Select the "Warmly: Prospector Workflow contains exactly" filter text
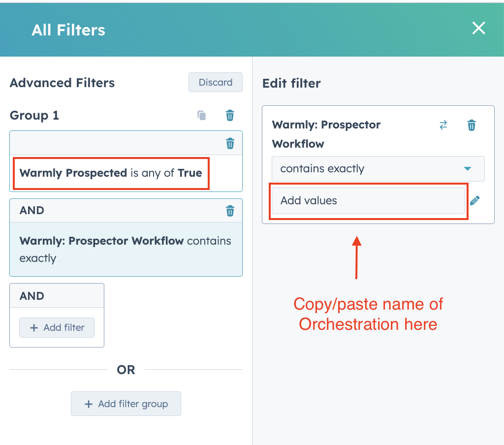This screenshot has width=504, height=445. [126, 250]
